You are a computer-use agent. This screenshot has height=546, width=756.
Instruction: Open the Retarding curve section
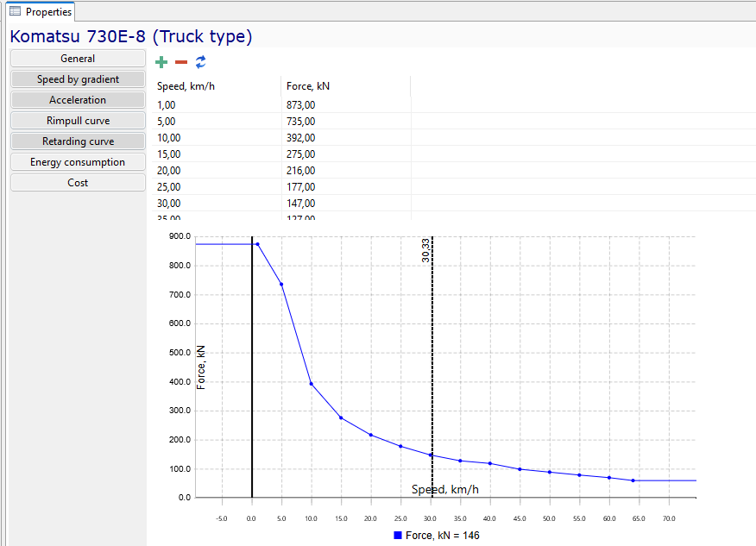coord(78,141)
